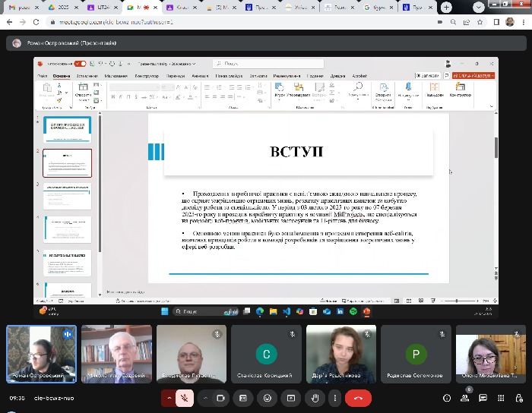The image size is (532, 413).
Task: Leave the call with red button
Action: click(358, 398)
